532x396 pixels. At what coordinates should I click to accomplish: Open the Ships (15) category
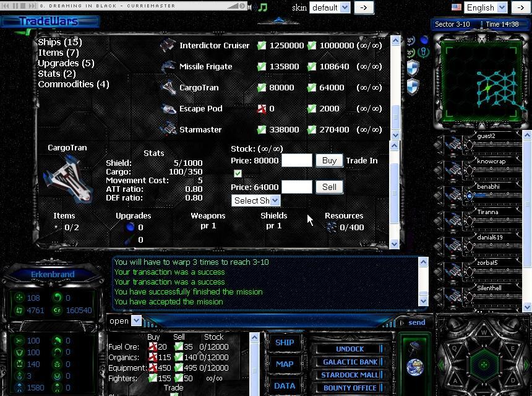(x=60, y=42)
